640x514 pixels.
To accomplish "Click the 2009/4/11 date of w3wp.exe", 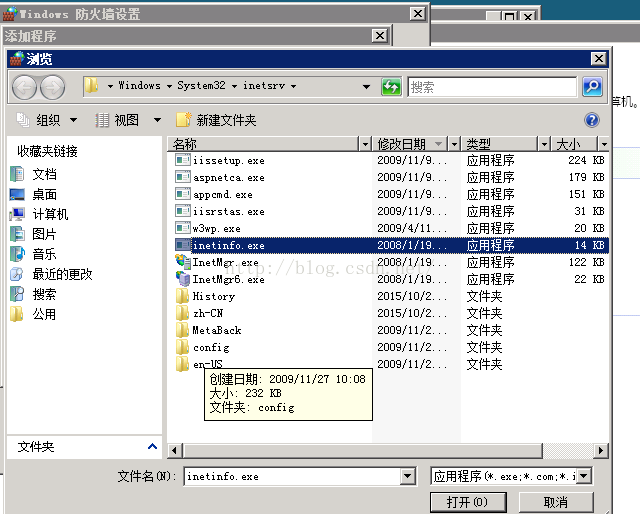I will click(411, 228).
